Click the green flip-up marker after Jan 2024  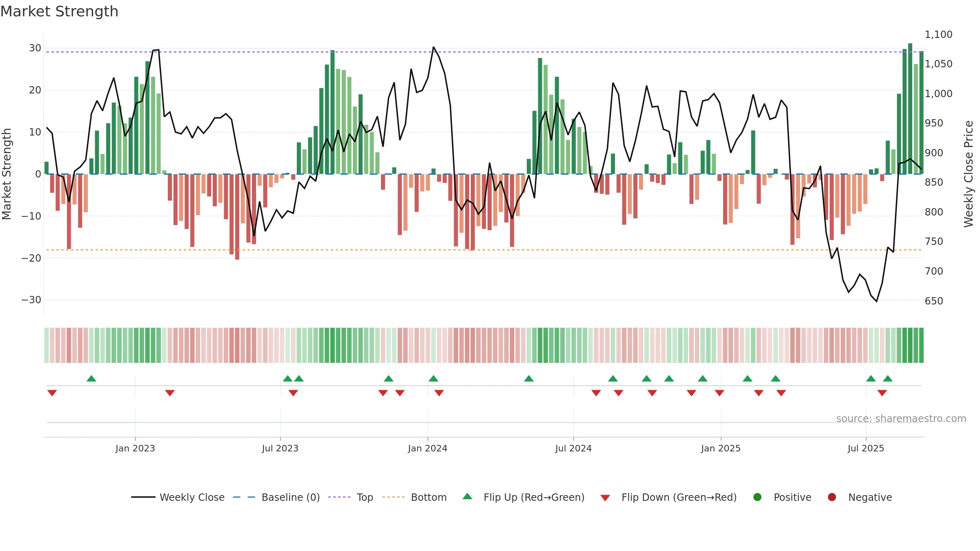click(x=433, y=378)
